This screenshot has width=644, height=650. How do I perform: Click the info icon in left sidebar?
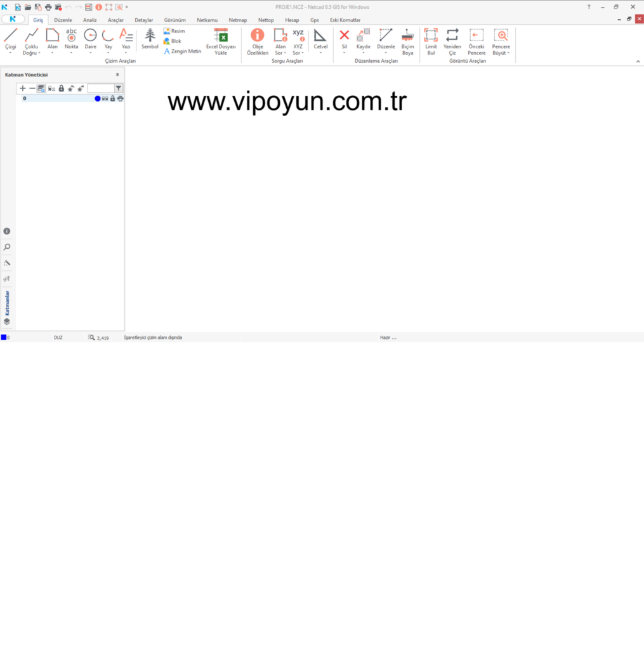point(7,231)
